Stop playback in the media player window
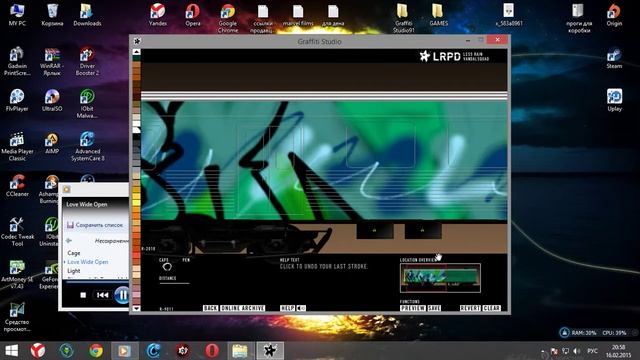The width and height of the screenshot is (640, 360). pos(83,295)
